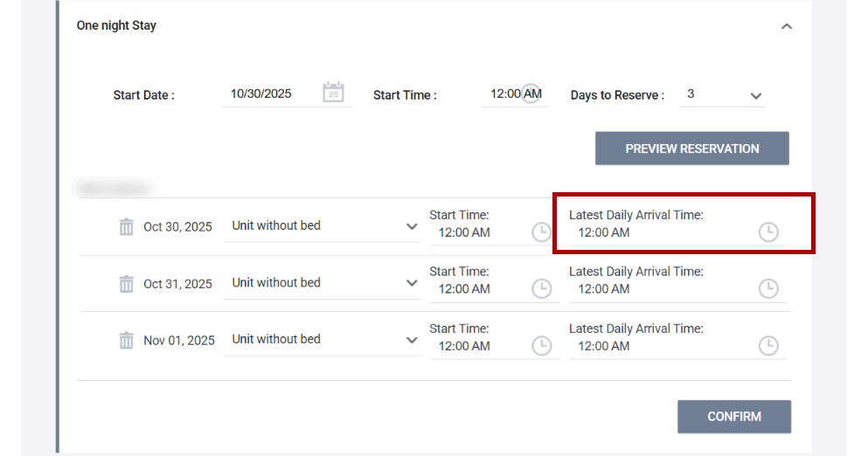
Task: Open the Start Date calendar picker icon
Action: (x=333, y=93)
